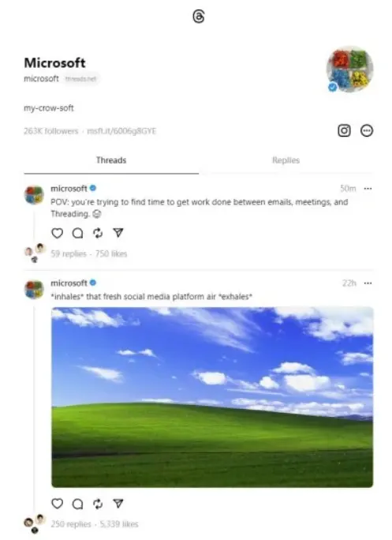Like the POV emails meetings post
This screenshot has width=392, height=540.
tap(57, 233)
